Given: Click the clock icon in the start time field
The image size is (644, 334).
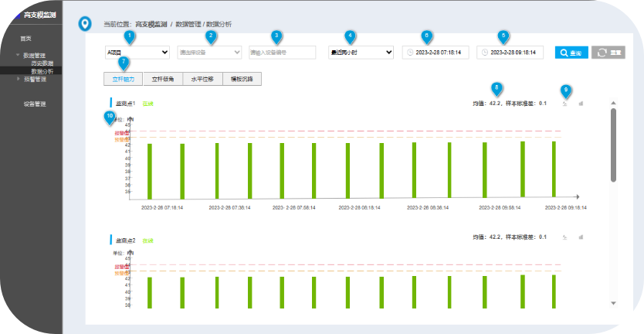Looking at the screenshot, I should 409,53.
